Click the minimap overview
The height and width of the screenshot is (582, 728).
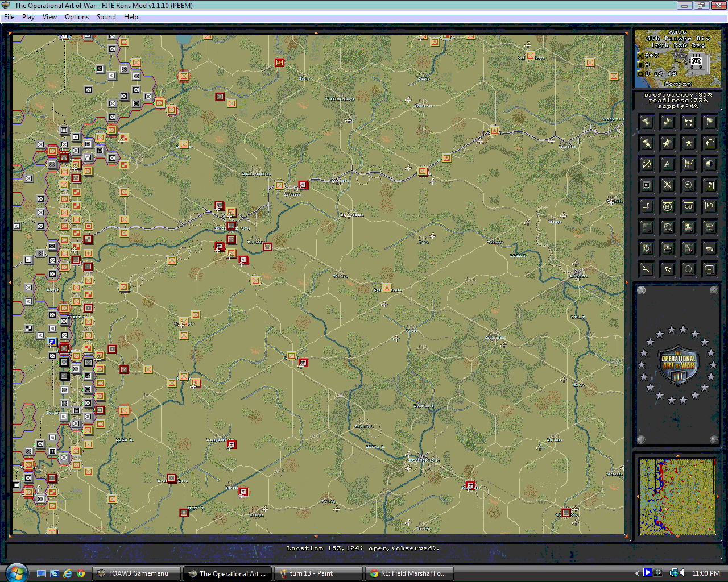pyautogui.click(x=677, y=497)
